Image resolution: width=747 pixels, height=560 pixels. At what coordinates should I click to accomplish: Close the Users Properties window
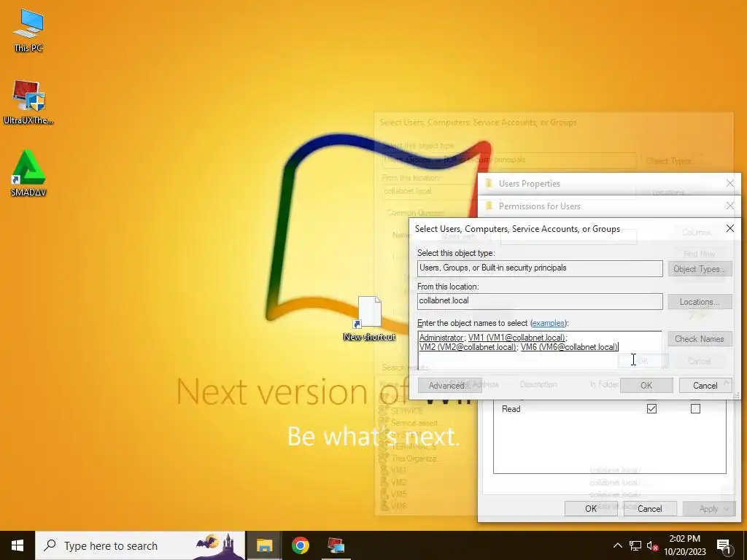729,183
